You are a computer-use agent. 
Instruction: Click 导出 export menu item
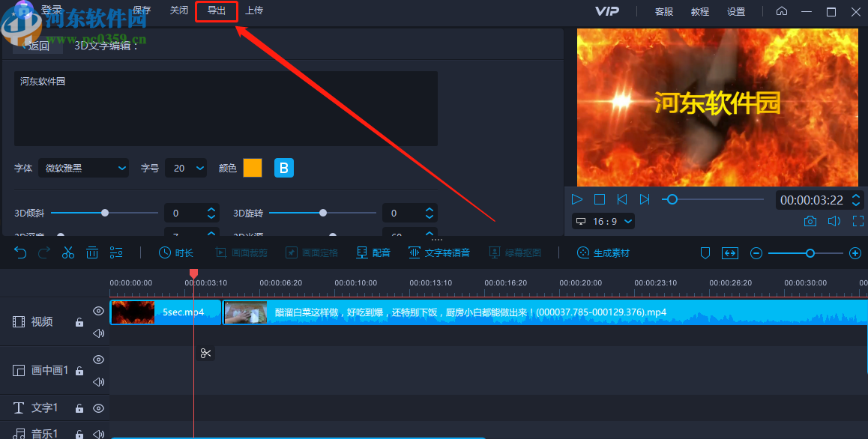click(x=217, y=10)
